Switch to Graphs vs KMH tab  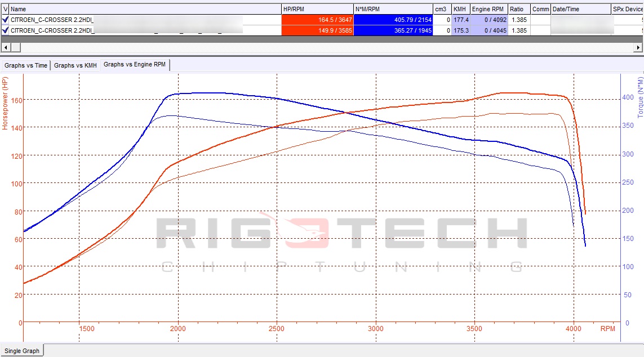coord(75,65)
